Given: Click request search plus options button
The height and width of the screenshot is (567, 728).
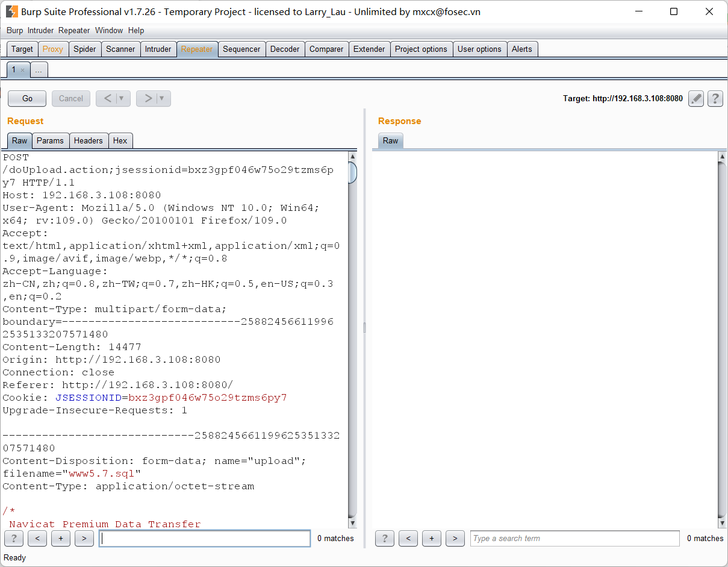Looking at the screenshot, I should pyautogui.click(x=61, y=538).
